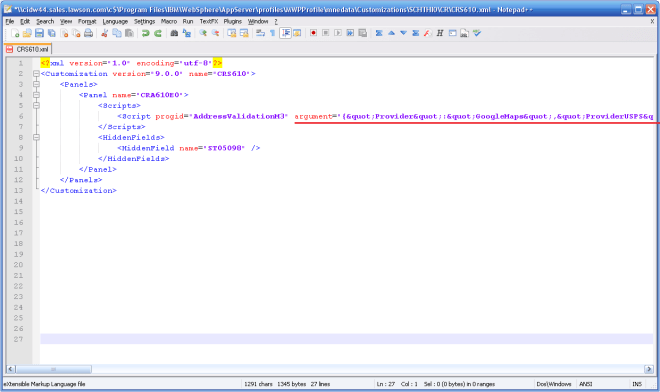Open Find with the binoculars icon
Screen dimensions: 660x392
[x=174, y=33]
